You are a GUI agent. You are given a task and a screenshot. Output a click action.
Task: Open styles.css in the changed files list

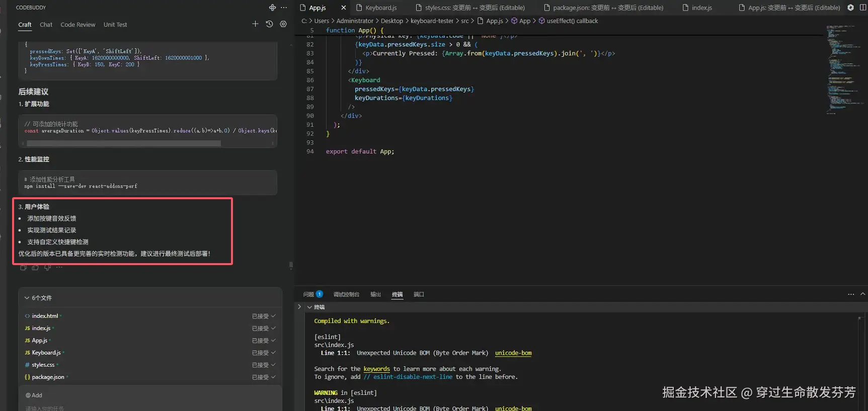pyautogui.click(x=43, y=365)
